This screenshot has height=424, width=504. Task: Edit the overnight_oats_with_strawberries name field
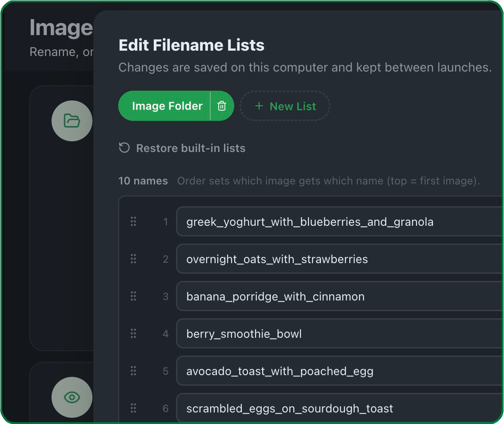(340, 259)
